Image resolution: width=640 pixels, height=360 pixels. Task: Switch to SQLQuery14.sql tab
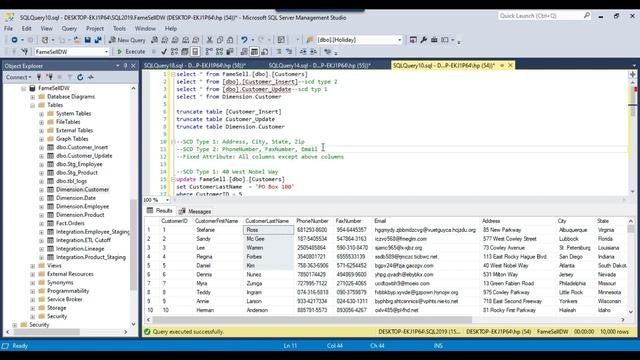coord(319,65)
